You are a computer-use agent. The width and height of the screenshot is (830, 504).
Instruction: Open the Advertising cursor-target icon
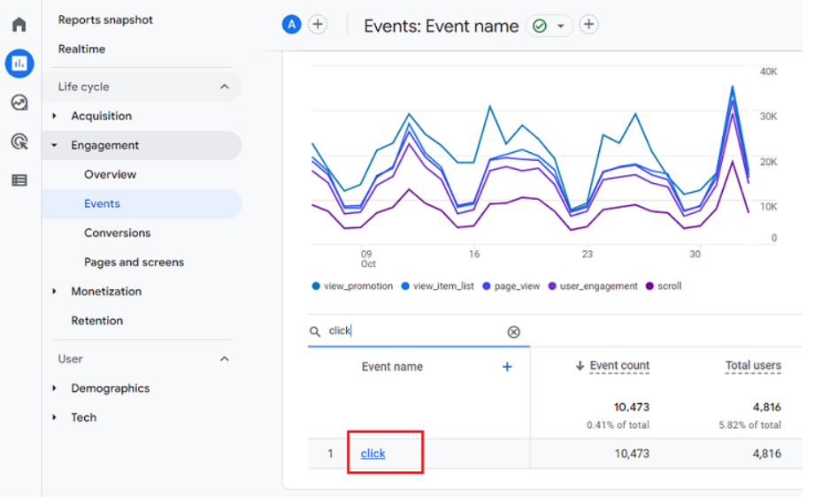(x=19, y=141)
